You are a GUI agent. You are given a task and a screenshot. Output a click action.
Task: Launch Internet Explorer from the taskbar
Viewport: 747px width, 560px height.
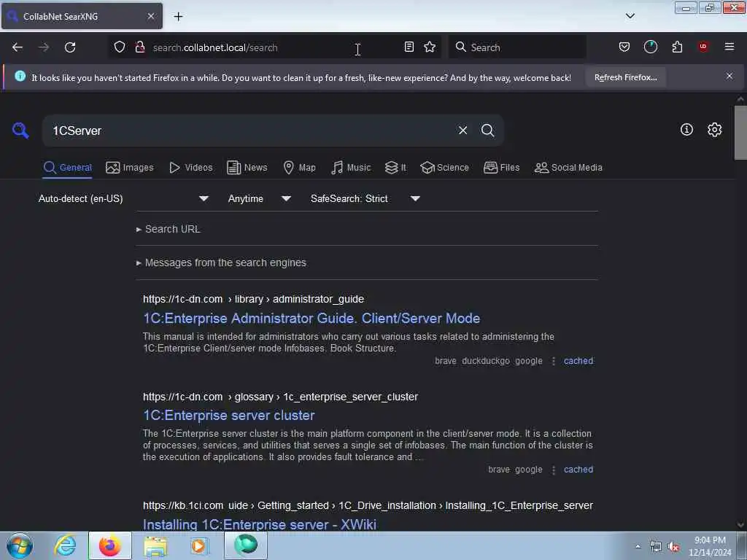[65, 545]
